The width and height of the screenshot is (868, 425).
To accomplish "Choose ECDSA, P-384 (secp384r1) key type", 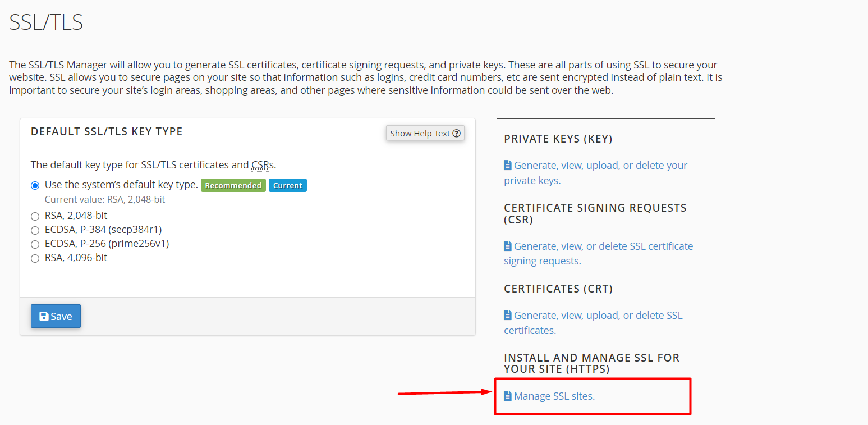I will coord(35,230).
